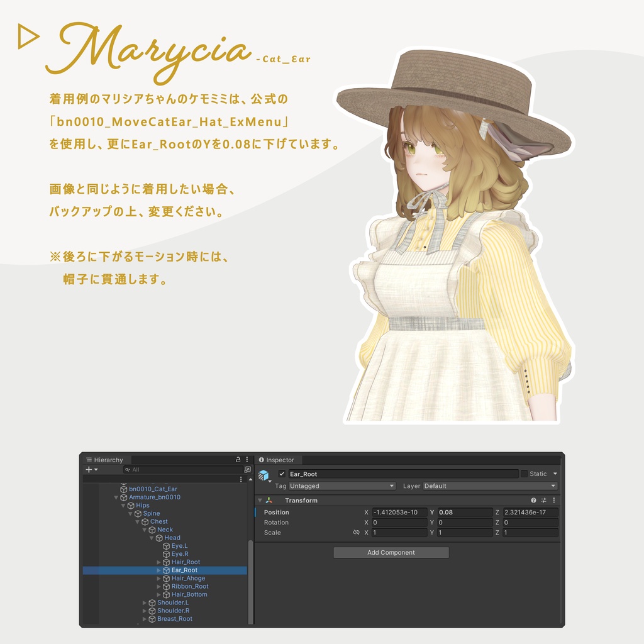Open the Layer dropdown showing Default
644x644 pixels.
click(x=491, y=486)
